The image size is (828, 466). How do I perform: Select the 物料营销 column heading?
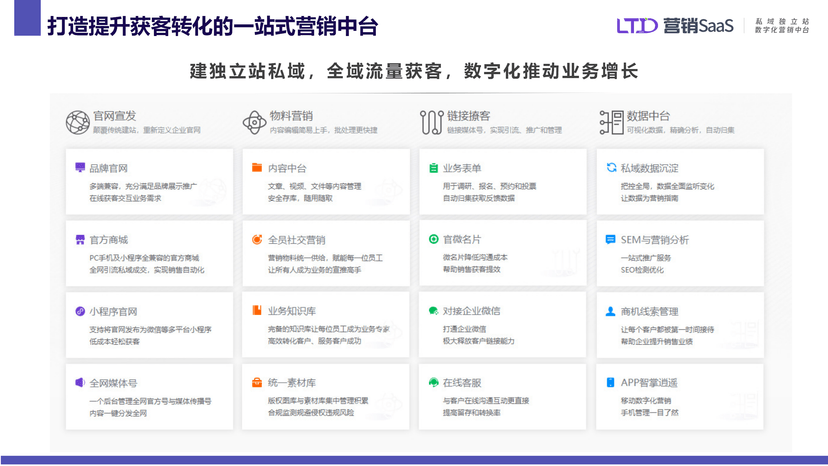(291, 116)
